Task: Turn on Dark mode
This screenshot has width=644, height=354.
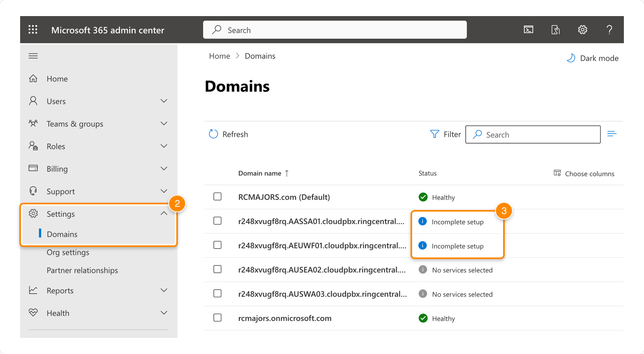Action: click(592, 58)
